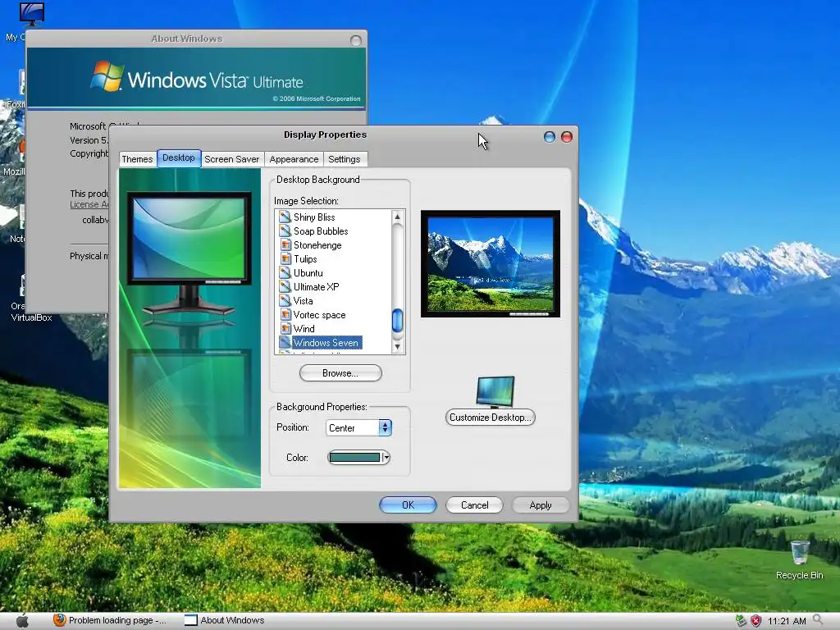Click the Soap Bubbles image icon
Image resolution: width=840 pixels, height=630 pixels.
pyautogui.click(x=285, y=231)
